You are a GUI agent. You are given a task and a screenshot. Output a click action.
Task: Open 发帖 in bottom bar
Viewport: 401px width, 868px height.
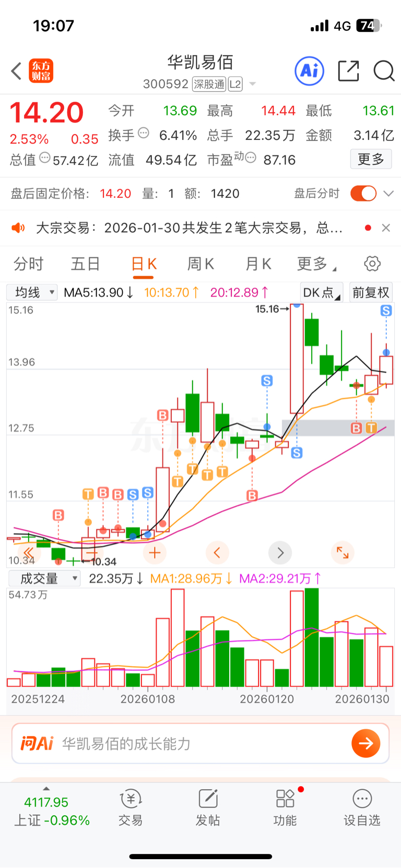208,807
